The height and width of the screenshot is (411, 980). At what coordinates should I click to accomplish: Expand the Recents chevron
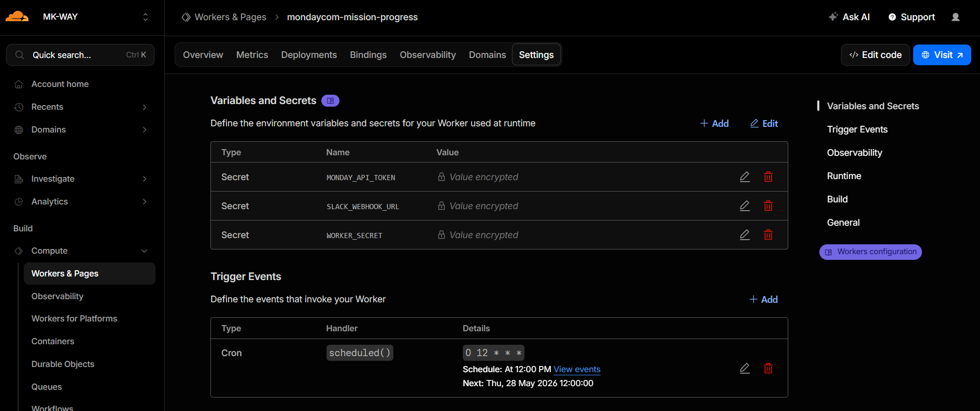(x=145, y=107)
